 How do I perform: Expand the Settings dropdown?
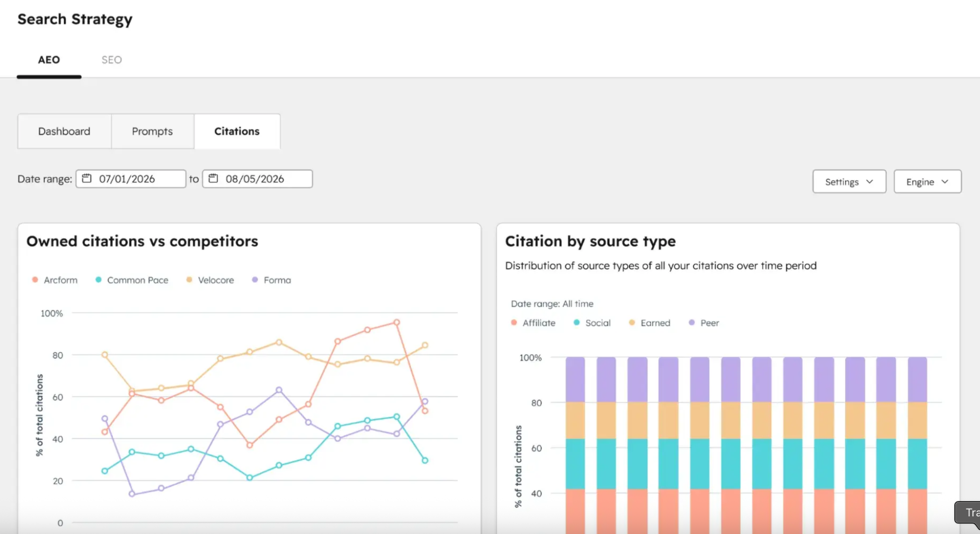pos(849,181)
